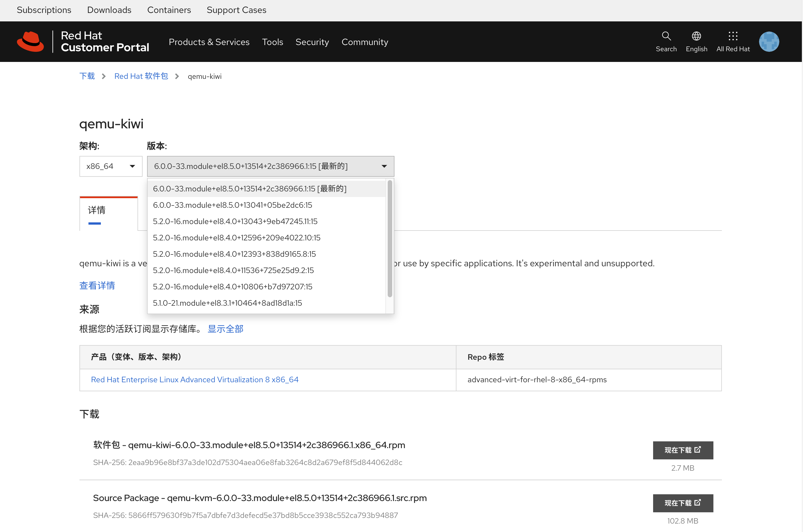
Task: Click the English globe language icon
Action: 696,36
